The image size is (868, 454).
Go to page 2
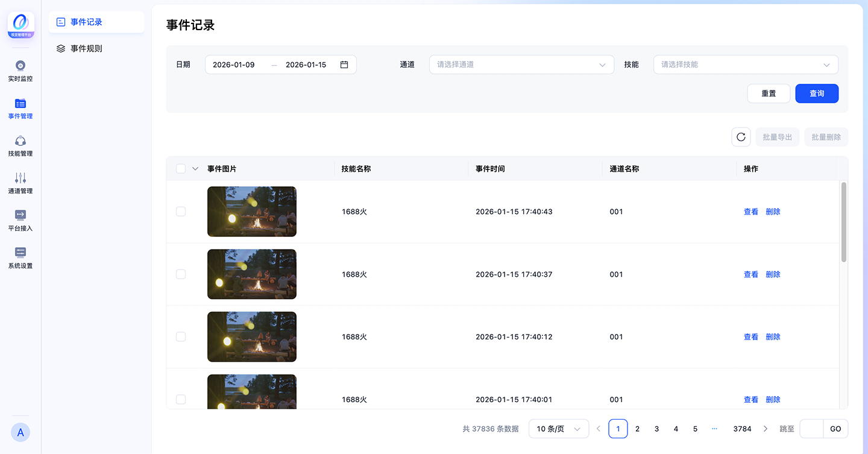637,429
